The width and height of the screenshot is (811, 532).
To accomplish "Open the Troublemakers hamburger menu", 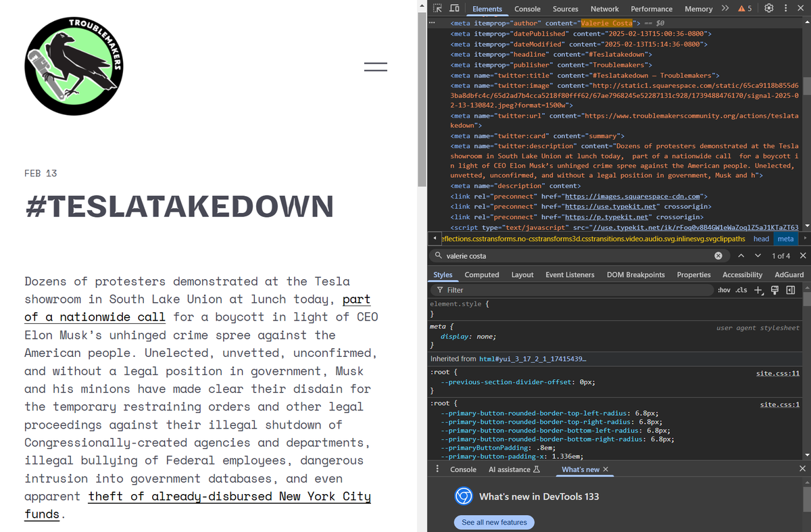I will pos(376,67).
